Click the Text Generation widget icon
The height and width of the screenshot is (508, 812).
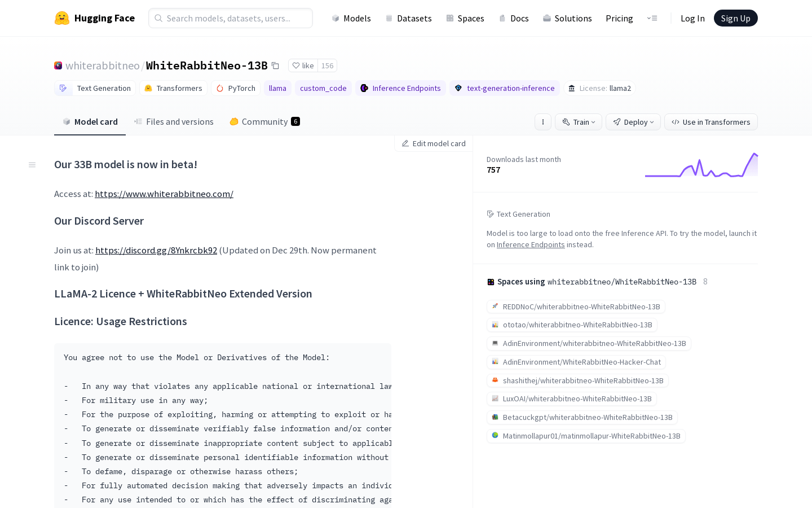point(491,214)
